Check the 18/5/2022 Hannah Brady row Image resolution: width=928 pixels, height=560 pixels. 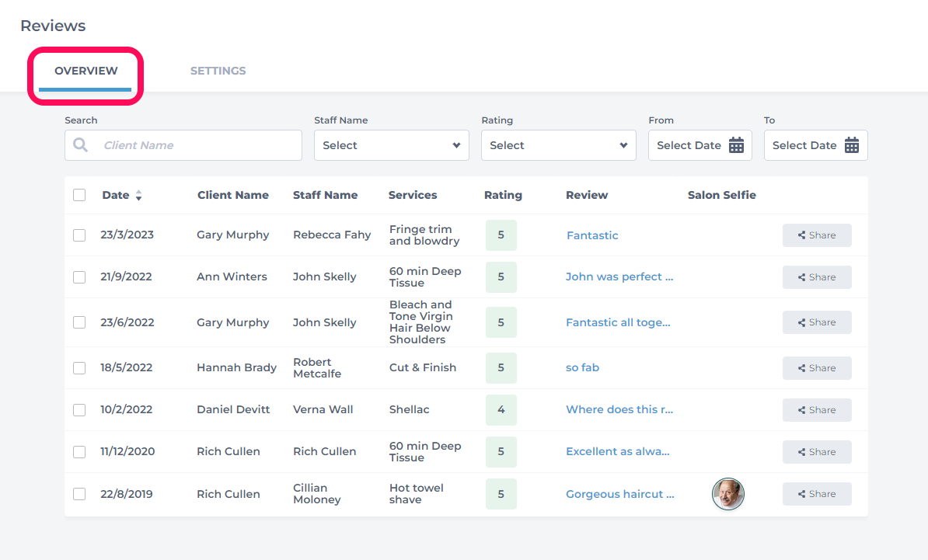coord(79,368)
